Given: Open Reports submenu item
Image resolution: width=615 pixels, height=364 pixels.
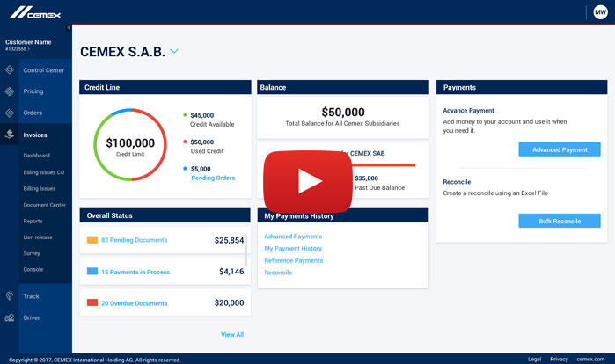Looking at the screenshot, I should [x=33, y=221].
